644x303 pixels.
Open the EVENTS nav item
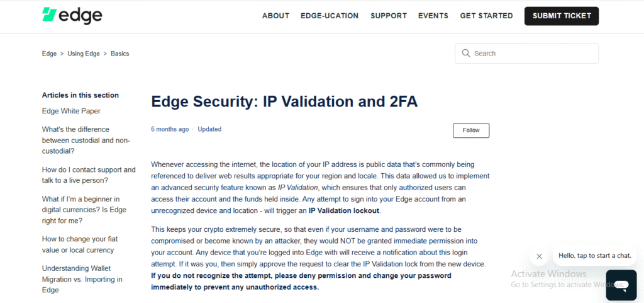click(x=433, y=16)
